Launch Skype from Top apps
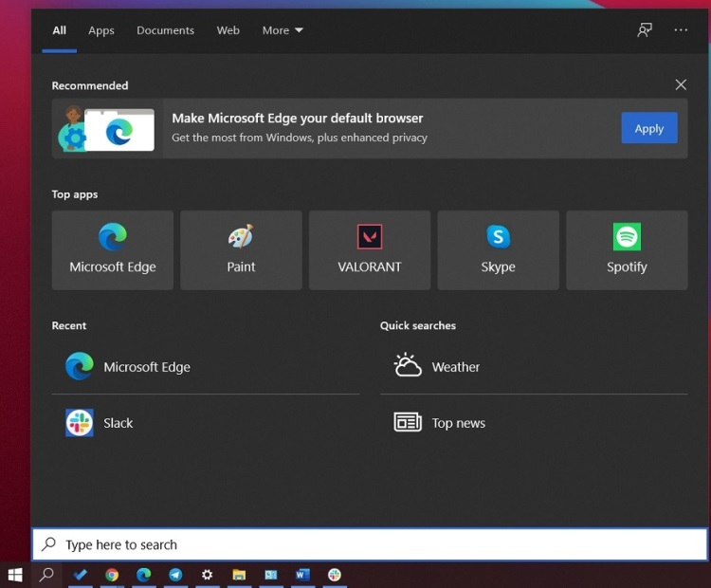This screenshot has height=588, width=711. click(498, 250)
